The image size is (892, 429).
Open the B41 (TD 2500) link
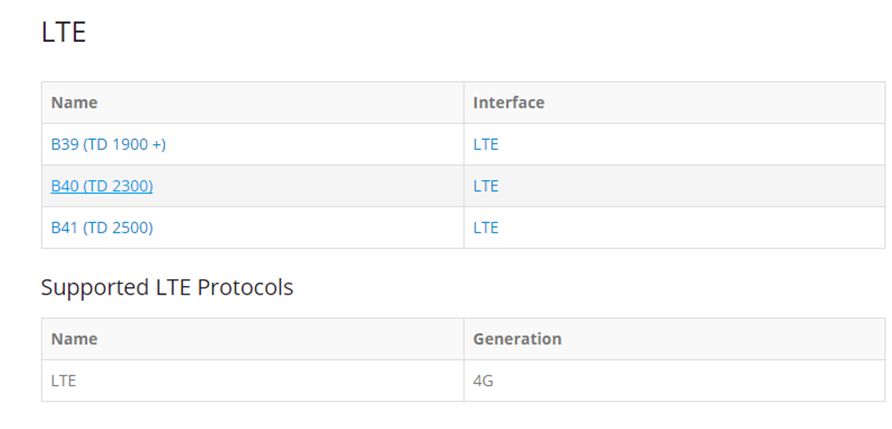(x=102, y=228)
